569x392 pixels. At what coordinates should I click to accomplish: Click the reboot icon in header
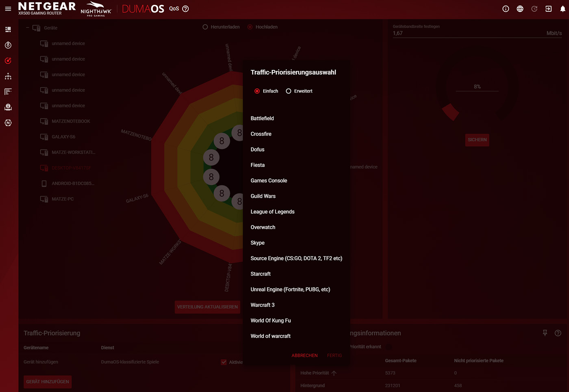click(534, 9)
